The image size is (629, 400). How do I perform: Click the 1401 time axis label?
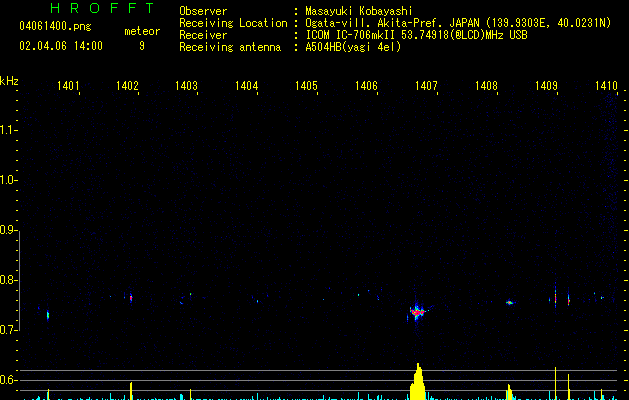(x=68, y=85)
